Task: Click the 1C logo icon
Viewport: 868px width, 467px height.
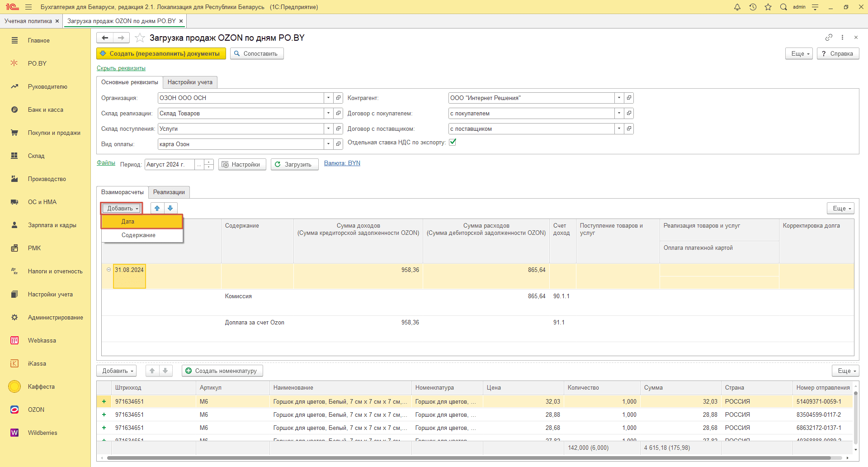Action: (x=12, y=7)
